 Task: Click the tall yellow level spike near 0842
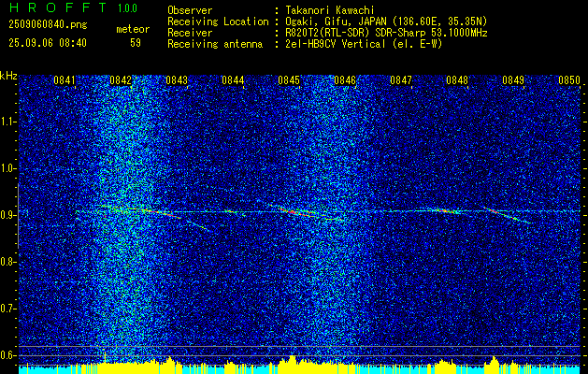click(x=105, y=357)
